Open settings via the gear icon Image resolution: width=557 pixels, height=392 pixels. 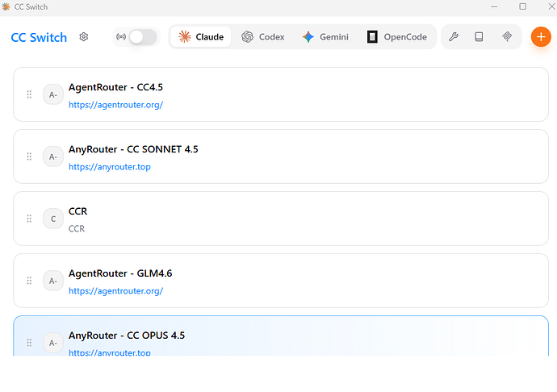(84, 37)
